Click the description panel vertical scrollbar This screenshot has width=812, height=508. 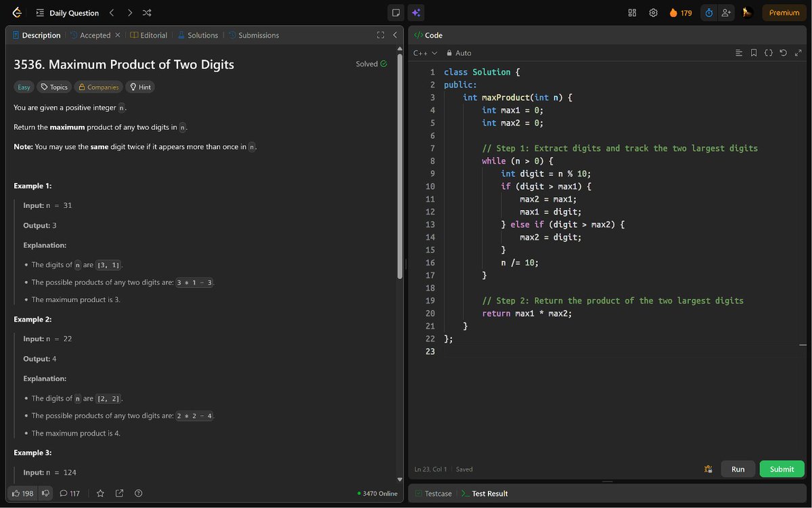click(400, 167)
